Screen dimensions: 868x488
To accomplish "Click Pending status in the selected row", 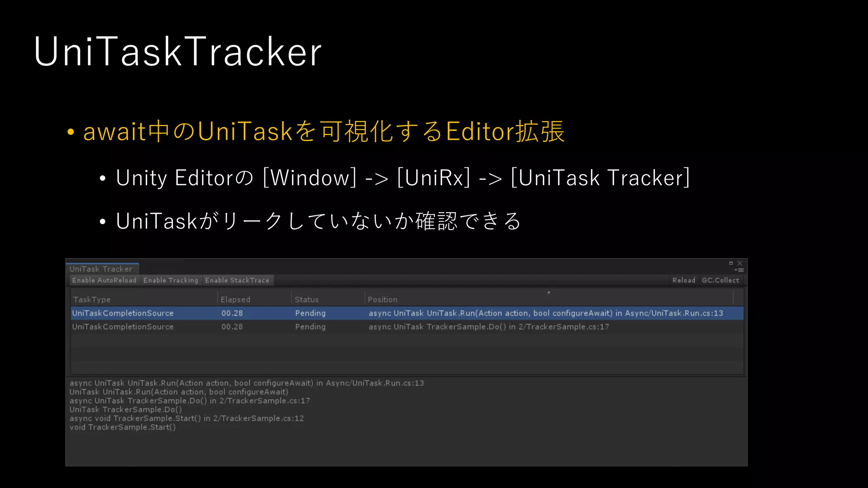I will coord(310,313).
